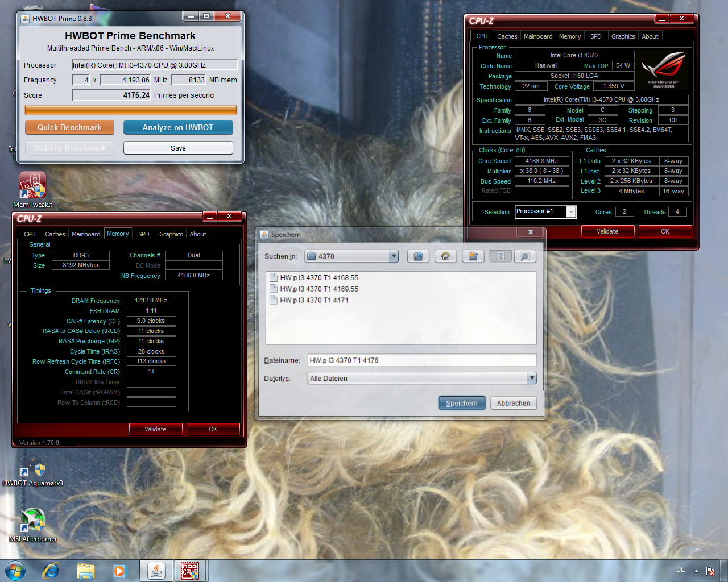The image size is (728, 582).
Task: Go up one folder level in Speichern dialog
Action: 418,256
